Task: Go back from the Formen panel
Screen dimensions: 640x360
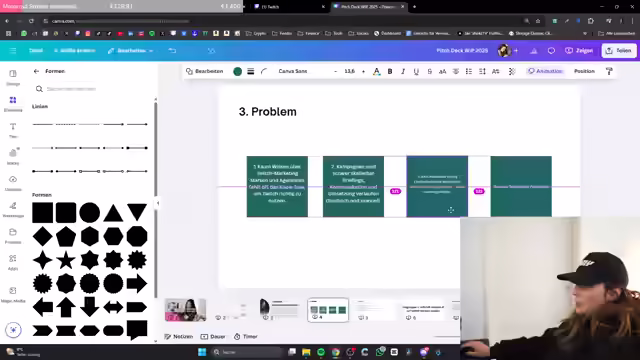Action: (x=36, y=71)
